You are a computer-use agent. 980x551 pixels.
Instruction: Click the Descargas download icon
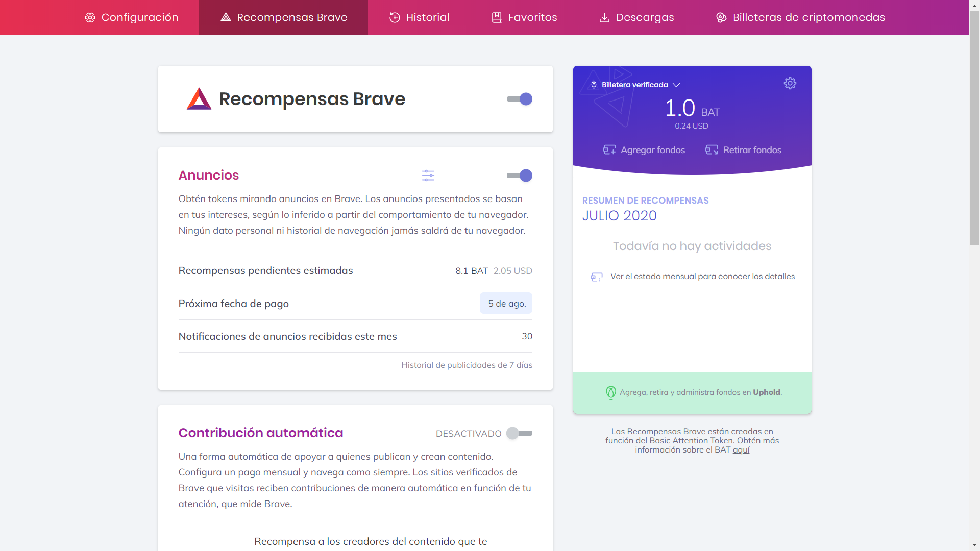pos(604,18)
